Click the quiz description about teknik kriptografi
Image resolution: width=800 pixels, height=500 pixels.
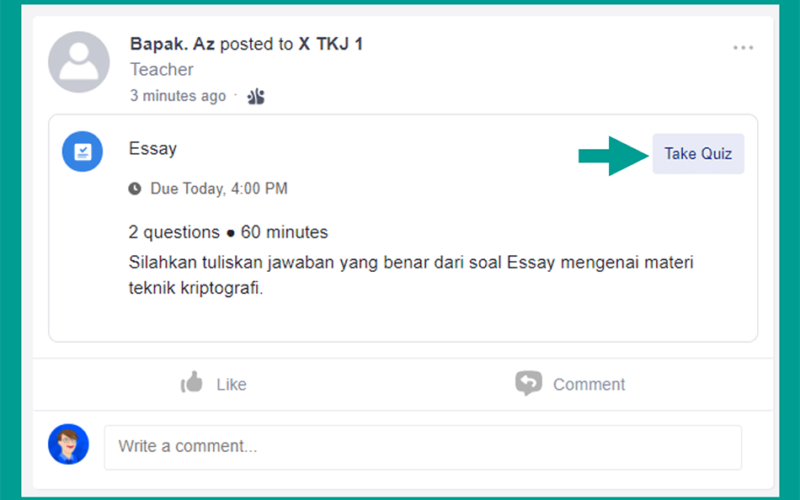pyautogui.click(x=411, y=275)
